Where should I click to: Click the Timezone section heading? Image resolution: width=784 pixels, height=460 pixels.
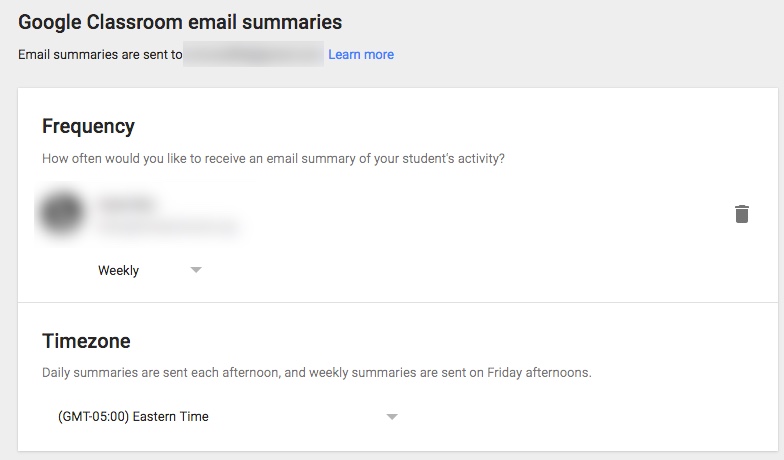[x=86, y=341]
